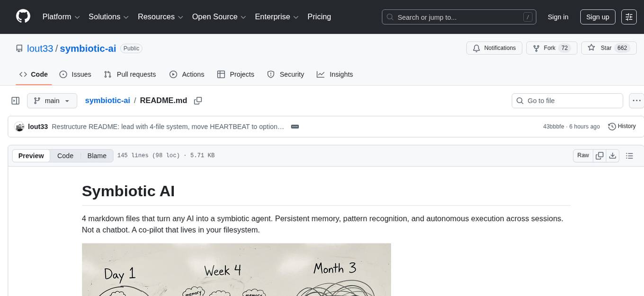Open the more file actions menu
This screenshot has height=296, width=644.
point(636,101)
